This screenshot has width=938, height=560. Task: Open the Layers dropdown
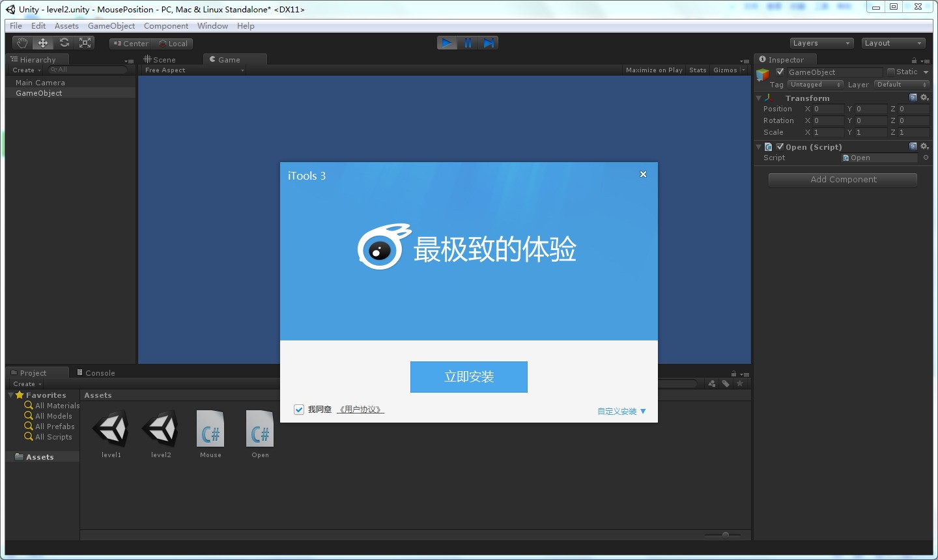point(821,42)
